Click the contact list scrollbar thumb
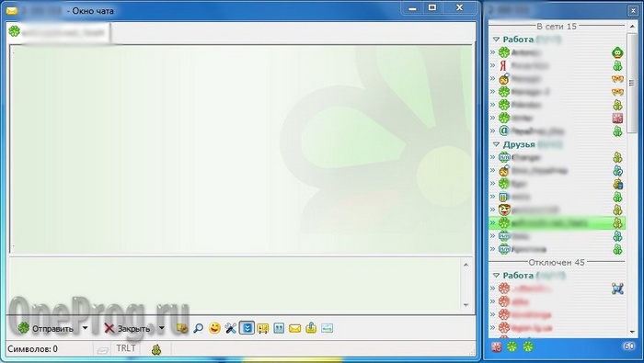644x363 pixels. tap(632, 84)
